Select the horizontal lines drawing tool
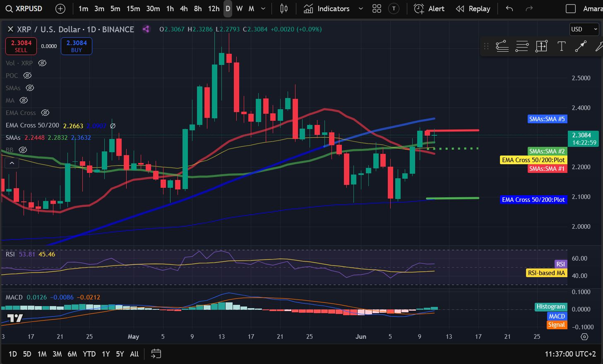This screenshot has width=603, height=364. [522, 46]
